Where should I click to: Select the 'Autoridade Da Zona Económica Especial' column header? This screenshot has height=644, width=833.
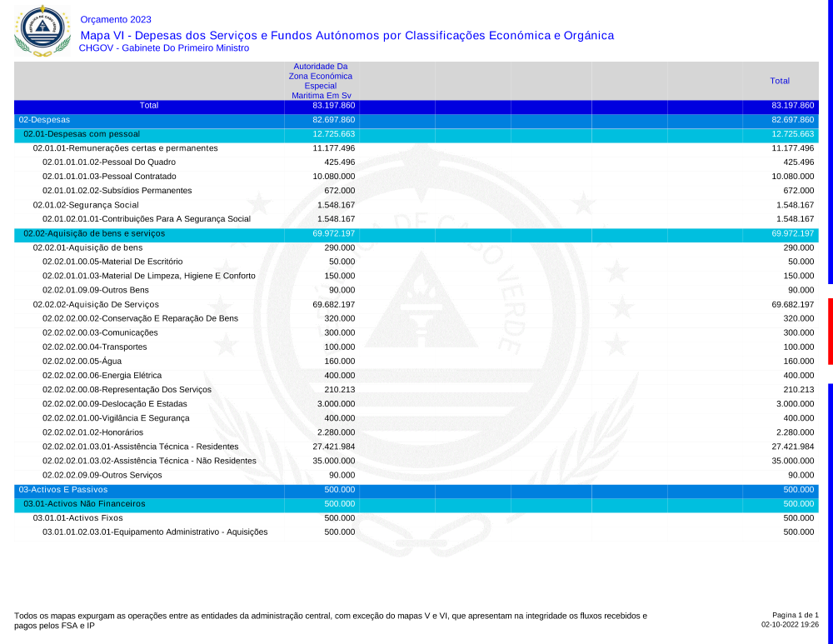click(321, 81)
